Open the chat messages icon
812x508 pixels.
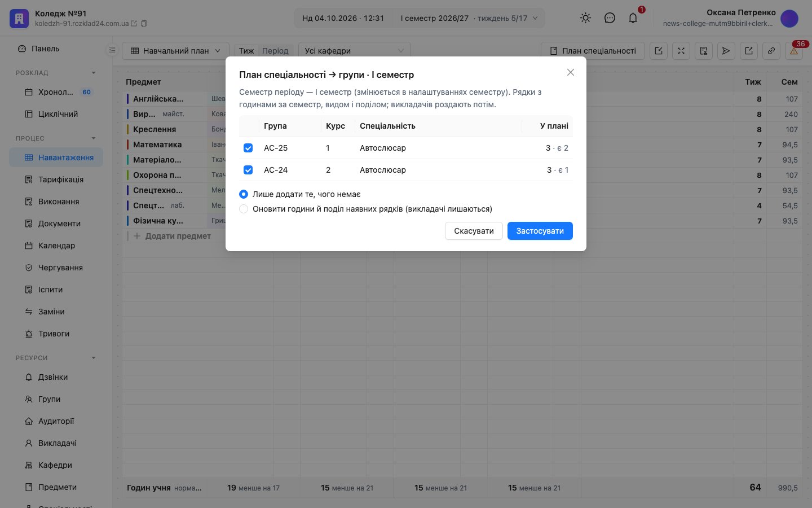point(610,18)
